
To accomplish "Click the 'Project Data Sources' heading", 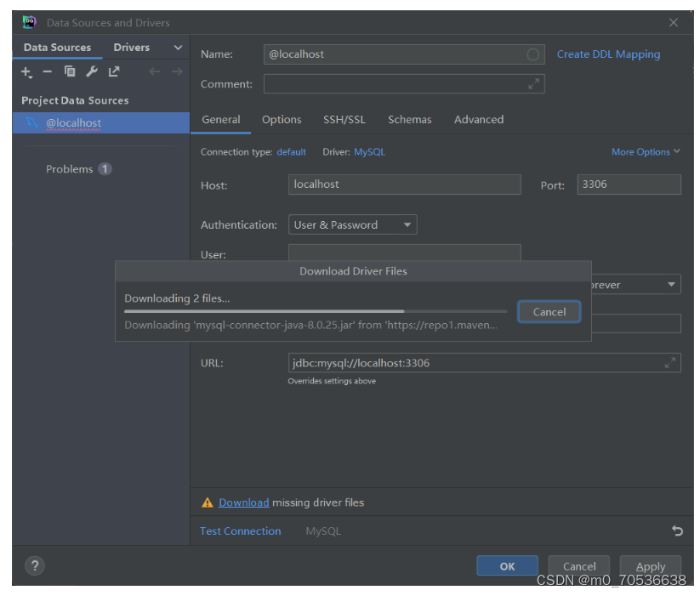I will (x=75, y=100).
